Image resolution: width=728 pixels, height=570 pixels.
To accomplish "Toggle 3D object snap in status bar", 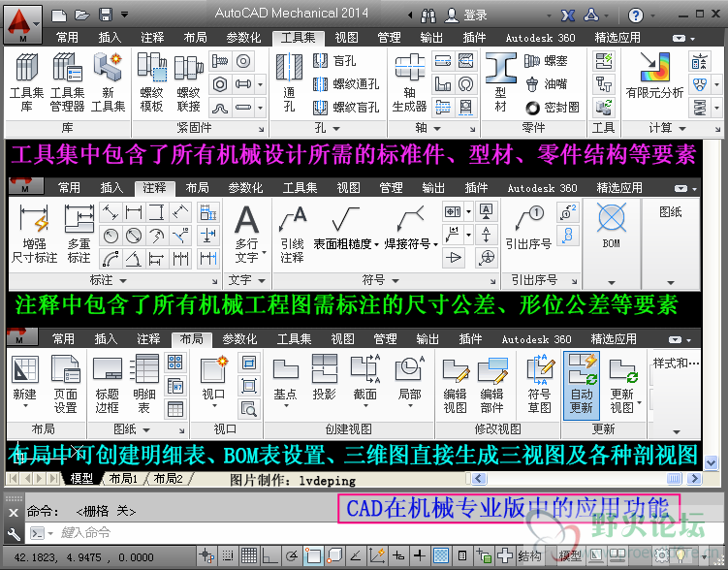I will (x=334, y=555).
